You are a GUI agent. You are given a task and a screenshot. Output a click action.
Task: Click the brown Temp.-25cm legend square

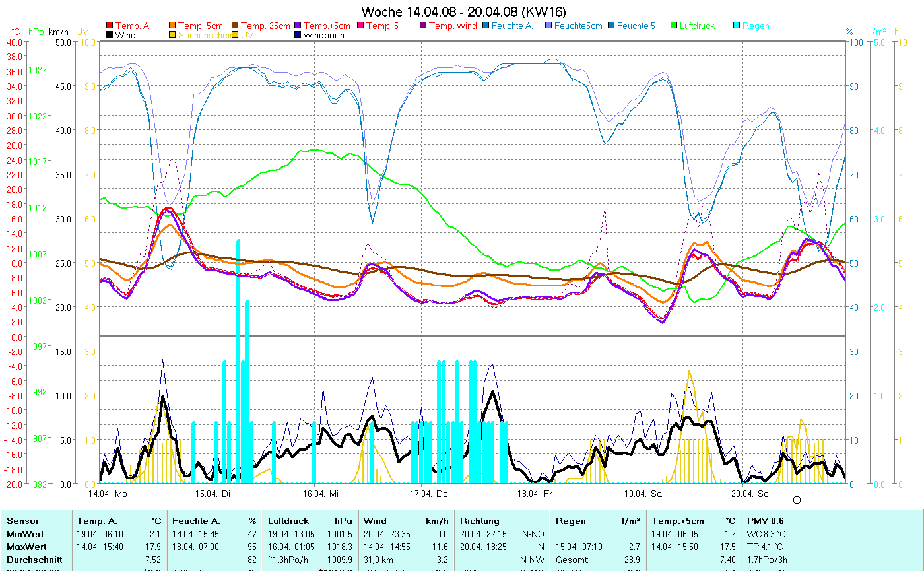[x=236, y=26]
